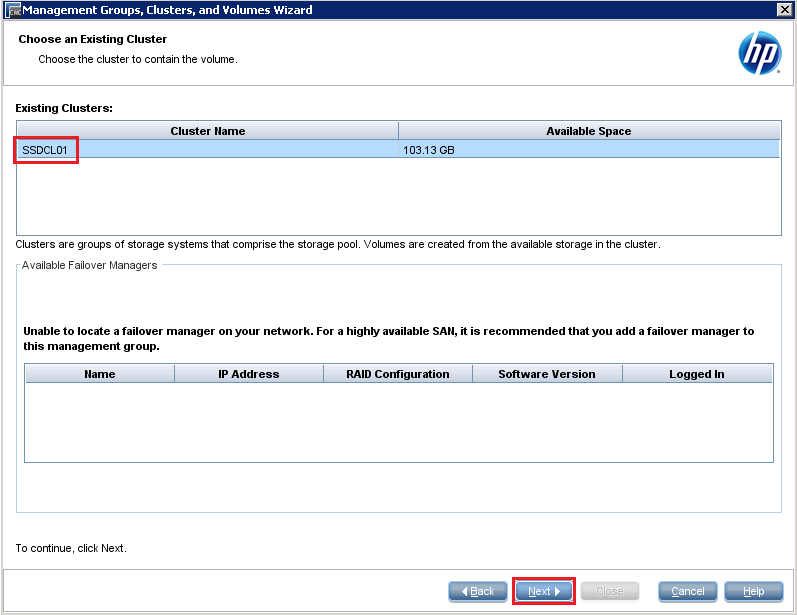Click the Name column header in failover table
Viewport: 797px width, 615px height.
click(99, 374)
